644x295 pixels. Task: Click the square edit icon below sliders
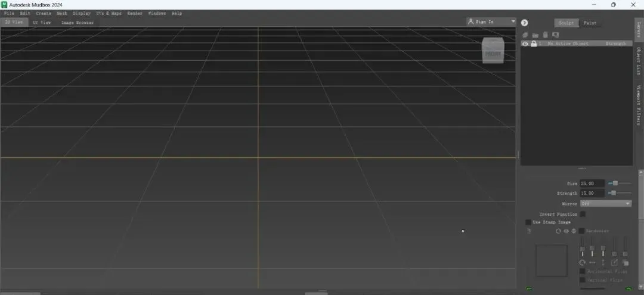click(614, 263)
